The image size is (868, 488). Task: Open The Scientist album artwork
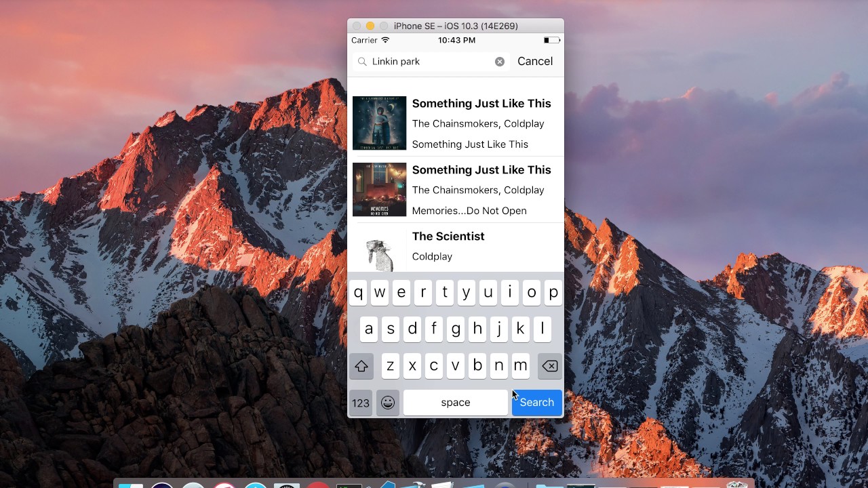(380, 250)
